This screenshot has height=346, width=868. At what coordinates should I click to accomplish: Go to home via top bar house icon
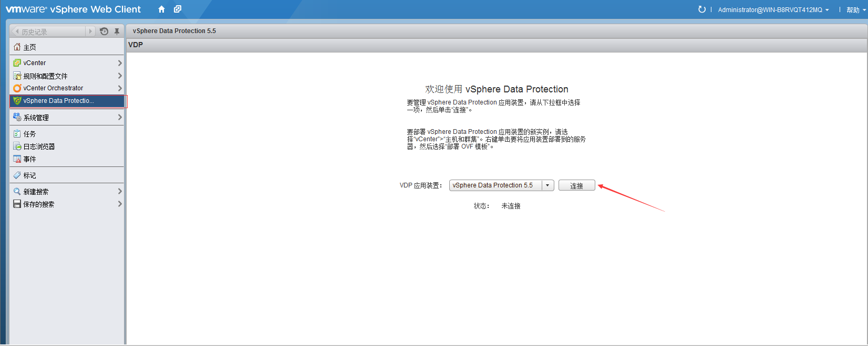pos(161,9)
